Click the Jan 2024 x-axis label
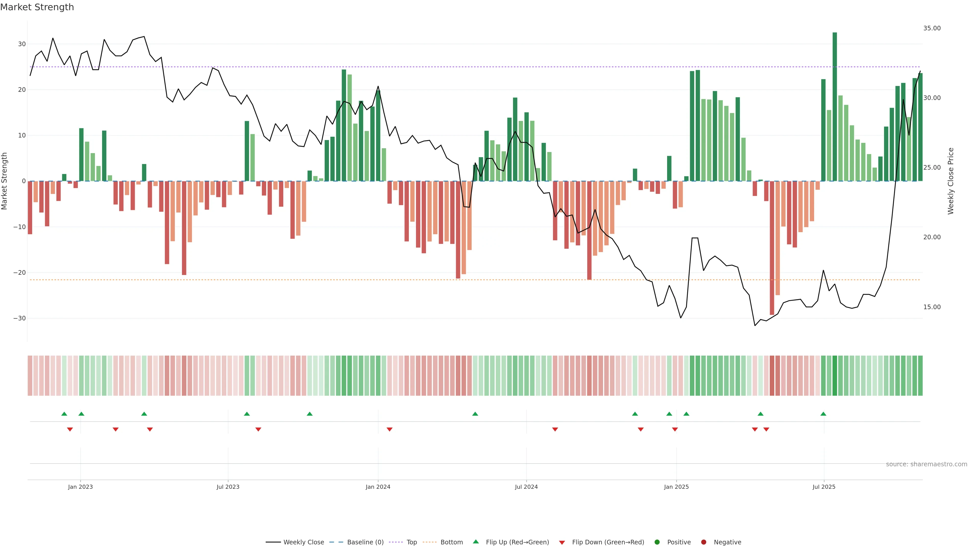Image resolution: width=980 pixels, height=551 pixels. (378, 487)
